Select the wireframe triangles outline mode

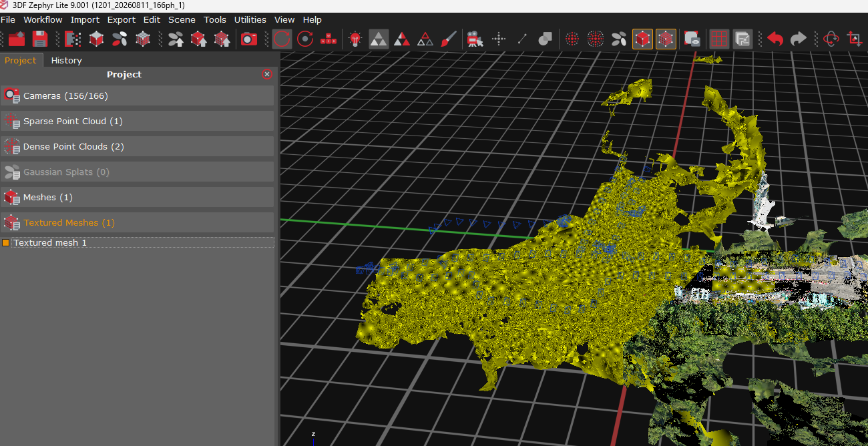[x=425, y=39]
